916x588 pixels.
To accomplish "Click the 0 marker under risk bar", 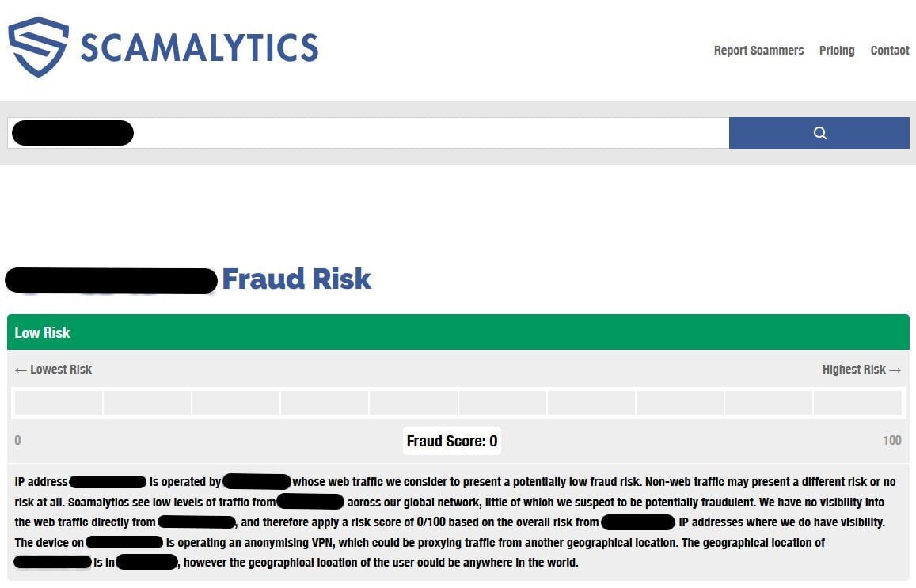I will [x=17, y=440].
